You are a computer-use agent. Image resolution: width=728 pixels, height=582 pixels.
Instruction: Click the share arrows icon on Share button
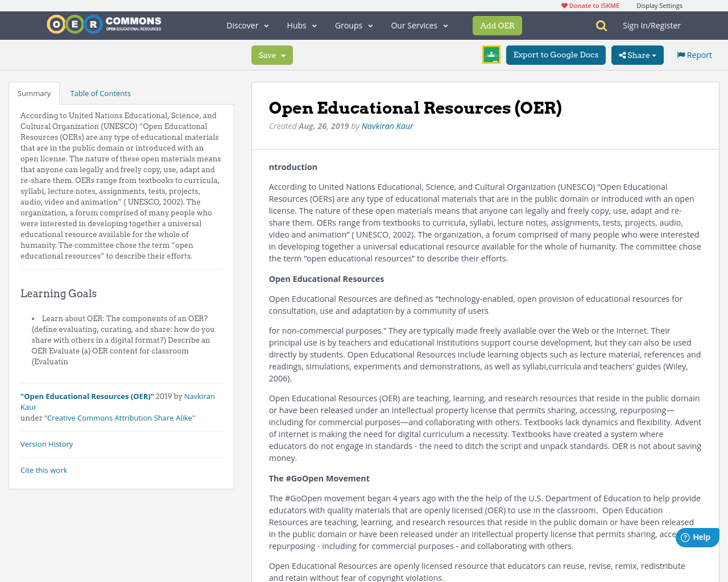(623, 54)
